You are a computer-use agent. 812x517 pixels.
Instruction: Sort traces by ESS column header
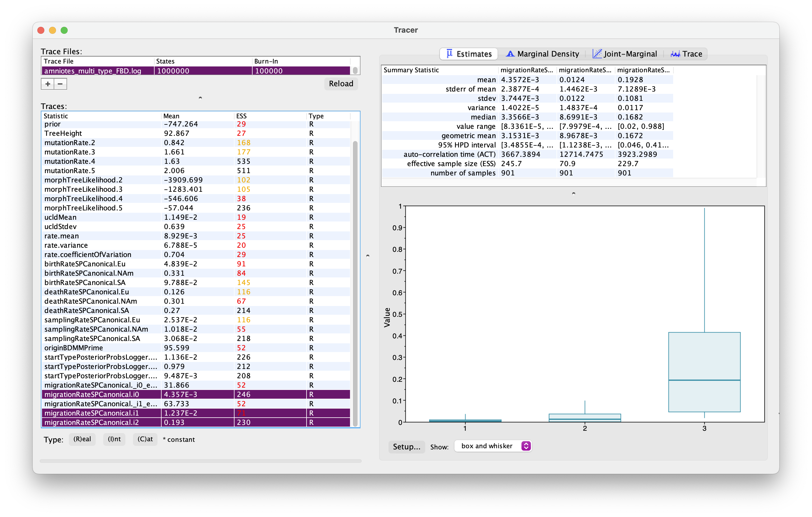point(270,116)
